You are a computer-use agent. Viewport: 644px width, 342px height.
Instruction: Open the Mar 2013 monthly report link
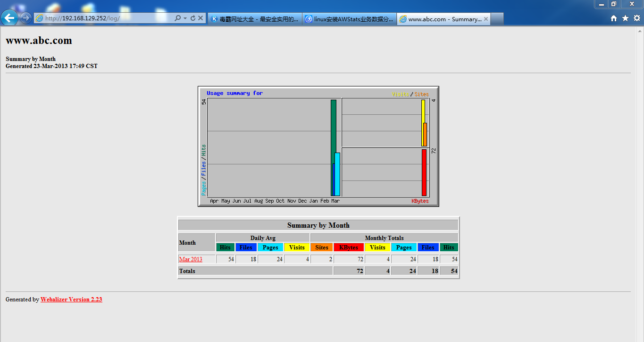pos(191,259)
